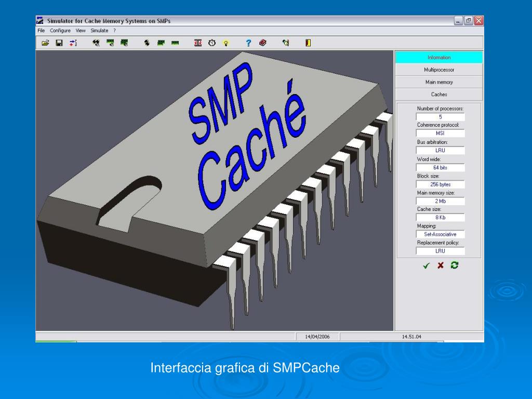The image size is (532, 399).
Task: Click the green checkmark accept icon
Action: 427,265
